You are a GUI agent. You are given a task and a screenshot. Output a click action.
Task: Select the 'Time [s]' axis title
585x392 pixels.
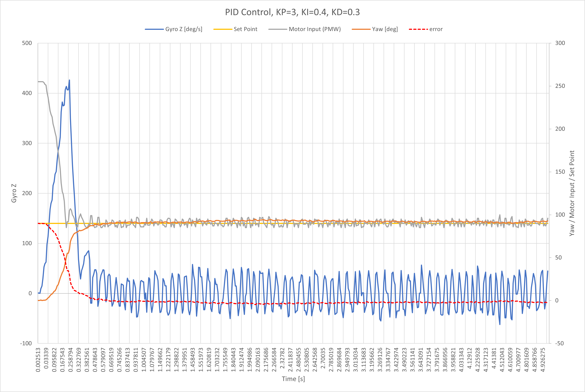(293, 379)
